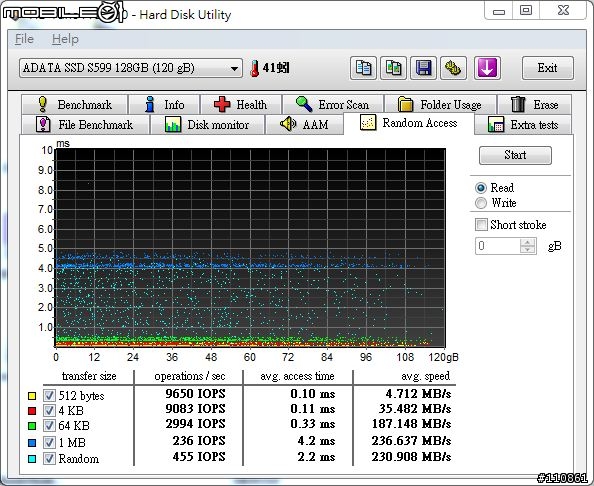Click the 9650 IOPS value
The width and height of the screenshot is (594, 486).
[195, 394]
